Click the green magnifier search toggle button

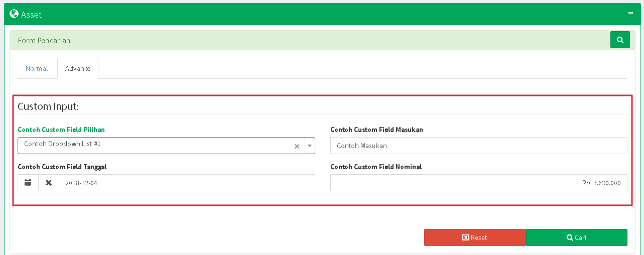[620, 40]
